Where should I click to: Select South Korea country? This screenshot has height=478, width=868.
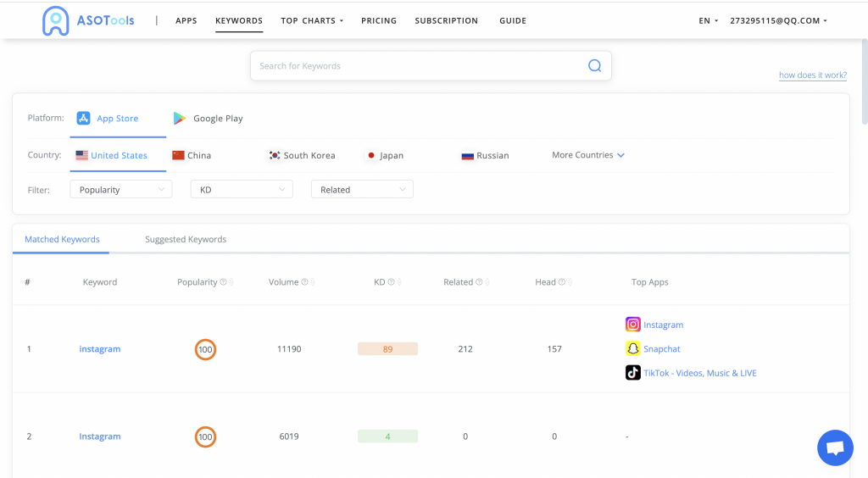pyautogui.click(x=303, y=155)
